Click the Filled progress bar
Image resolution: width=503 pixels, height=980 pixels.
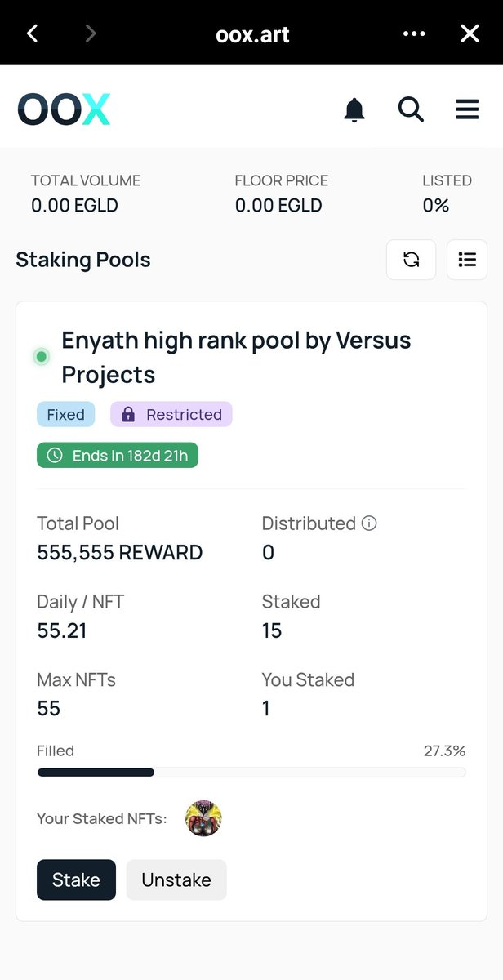coord(251,772)
